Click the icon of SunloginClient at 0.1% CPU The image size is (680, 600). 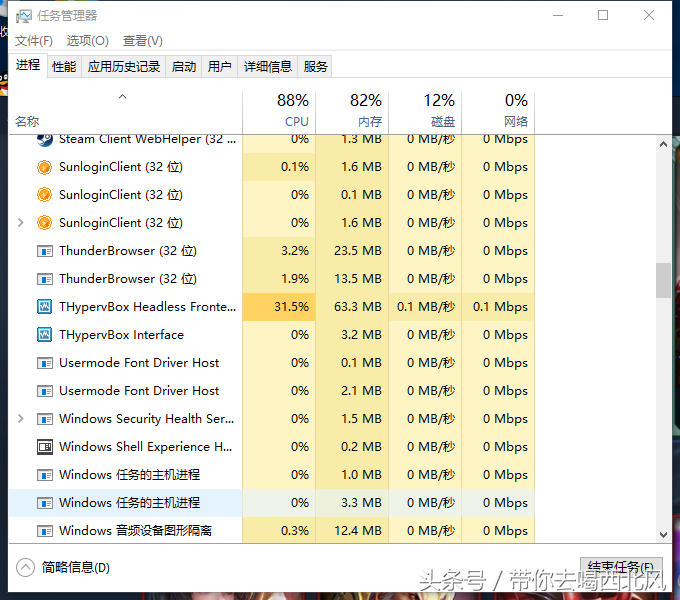click(x=44, y=167)
